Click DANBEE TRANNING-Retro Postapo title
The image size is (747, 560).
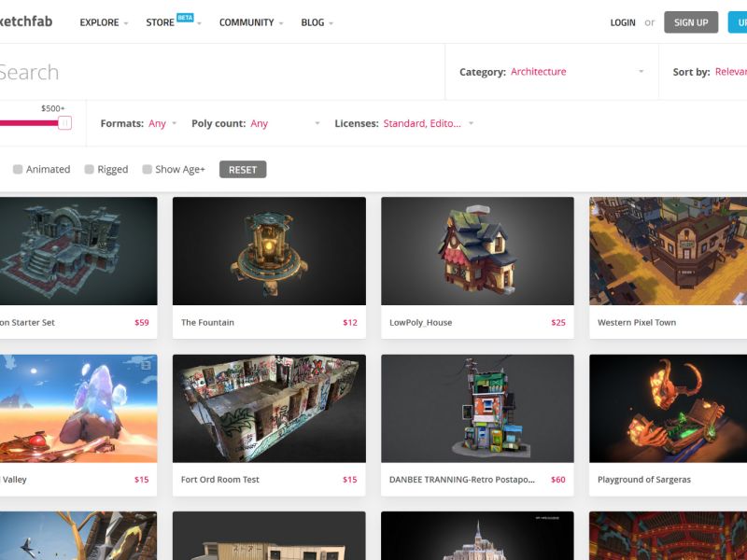(461, 480)
